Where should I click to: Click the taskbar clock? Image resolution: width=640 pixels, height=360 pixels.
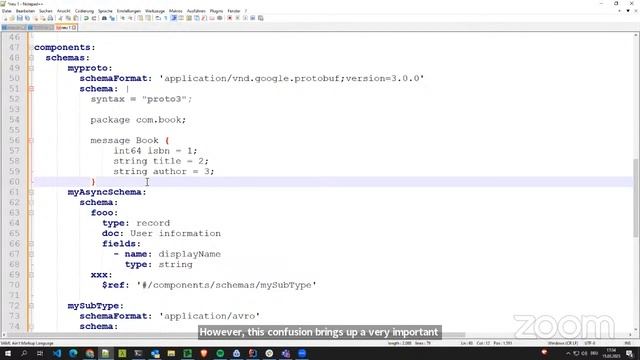[611, 353]
